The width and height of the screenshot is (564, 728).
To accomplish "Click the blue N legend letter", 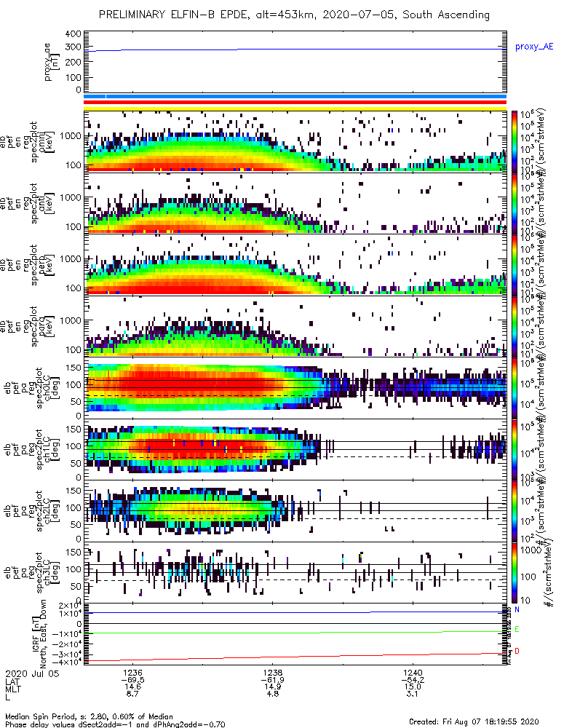I will coord(517,609).
